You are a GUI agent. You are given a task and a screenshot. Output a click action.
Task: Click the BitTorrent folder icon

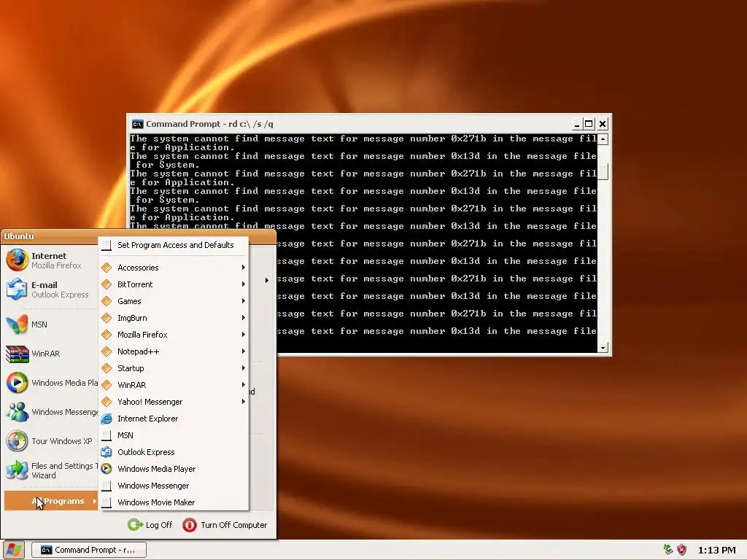pyautogui.click(x=107, y=284)
